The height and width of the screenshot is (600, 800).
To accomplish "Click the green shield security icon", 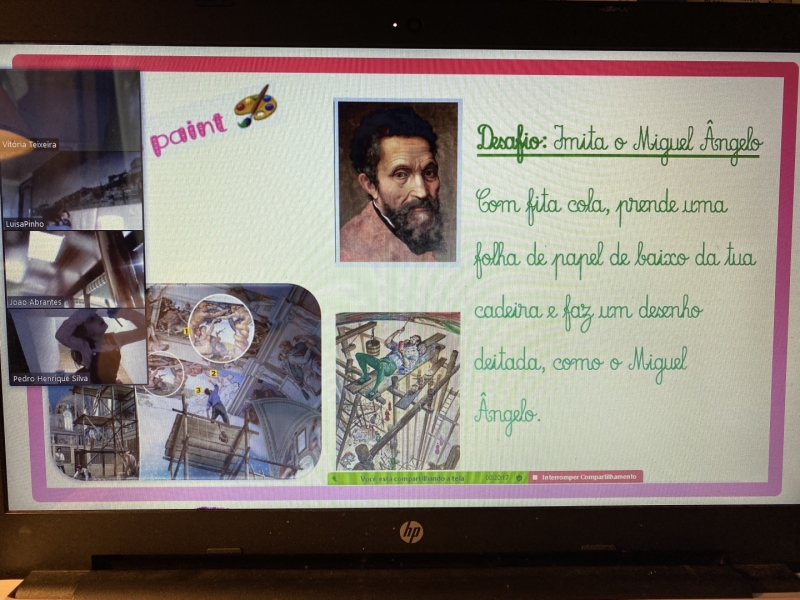I will coord(519,478).
